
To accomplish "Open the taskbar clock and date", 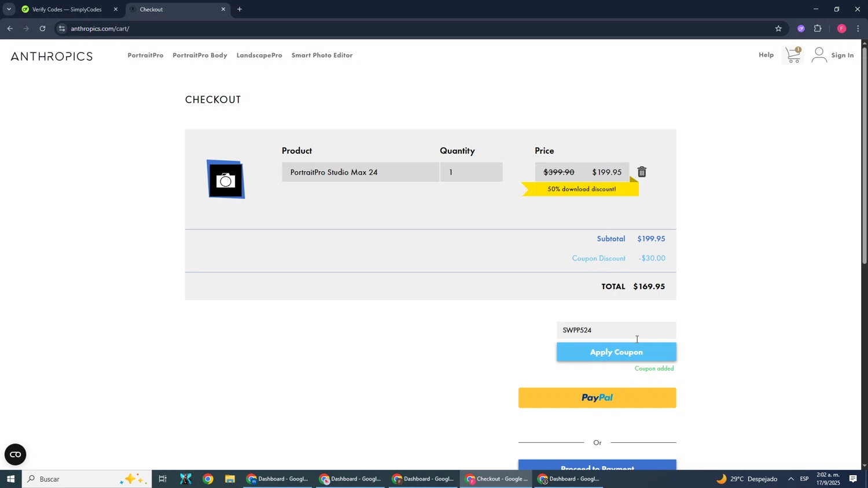I will point(828,479).
